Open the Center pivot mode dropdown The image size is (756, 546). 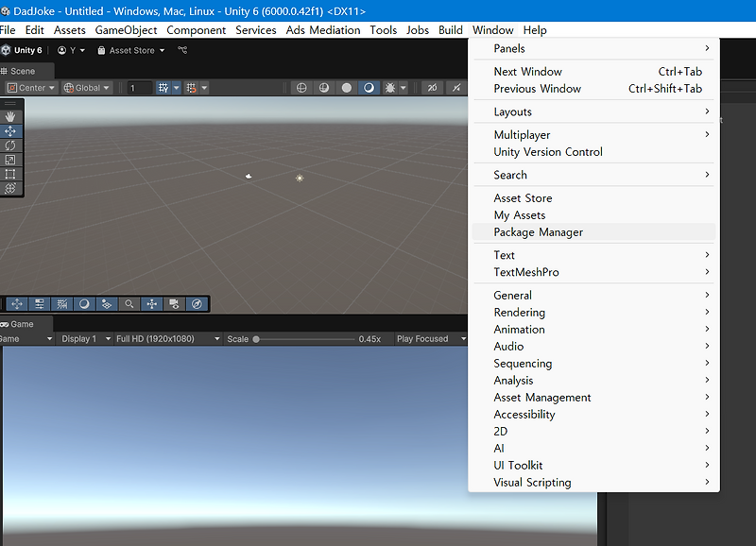(30, 87)
